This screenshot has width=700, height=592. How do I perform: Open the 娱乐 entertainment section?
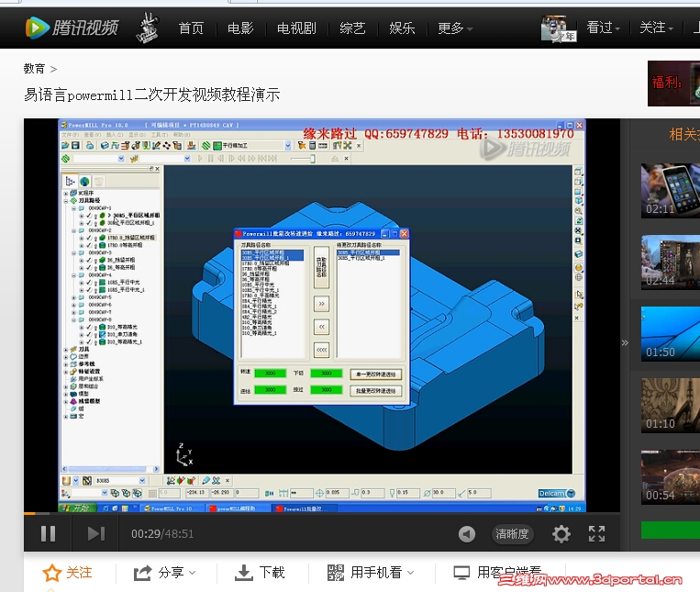tap(402, 28)
